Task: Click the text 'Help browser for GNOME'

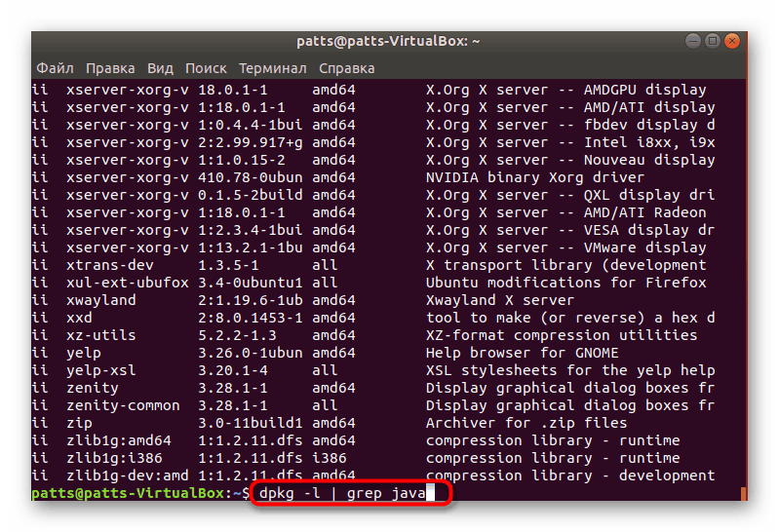Action: pyautogui.click(x=523, y=353)
